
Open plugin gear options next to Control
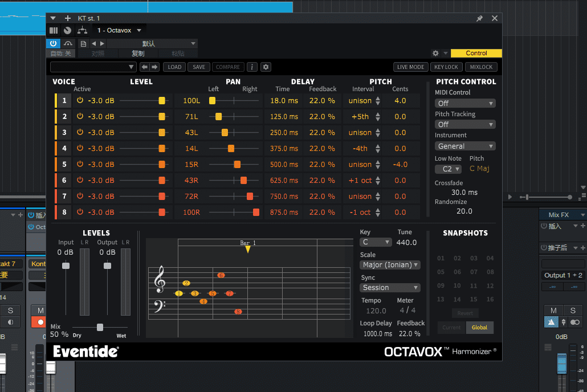tap(435, 53)
